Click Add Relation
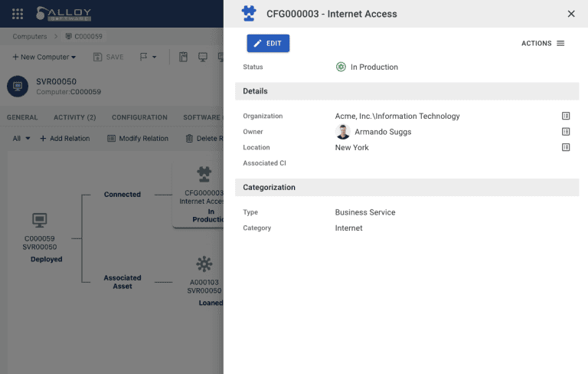Screen dimensions: 588x374 tap(64, 139)
